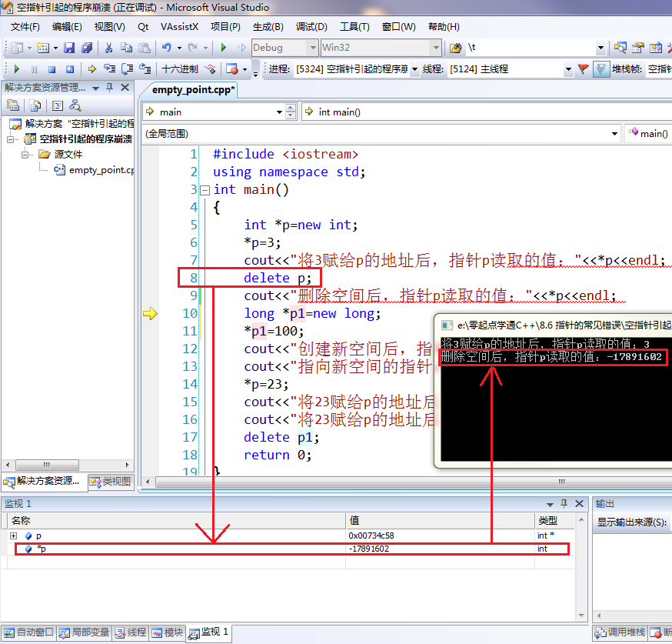Pin the 监视 1 watch panel
672x644 pixels.
point(564,504)
